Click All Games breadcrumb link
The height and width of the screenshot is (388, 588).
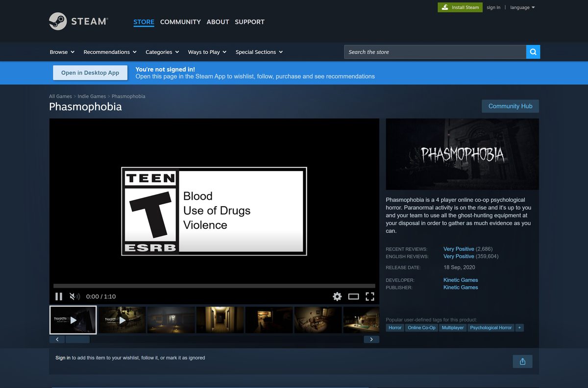60,97
